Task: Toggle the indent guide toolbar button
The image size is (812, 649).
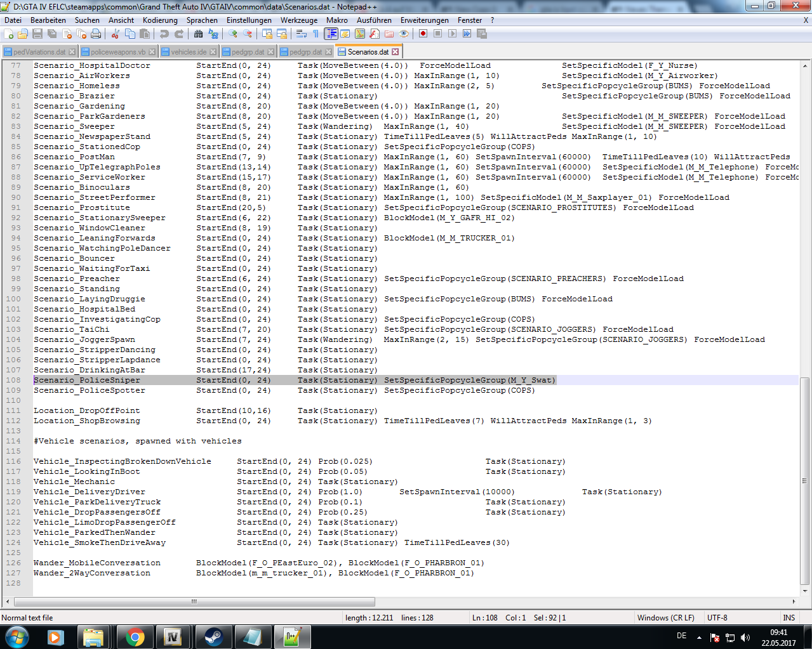Action: 331,34
